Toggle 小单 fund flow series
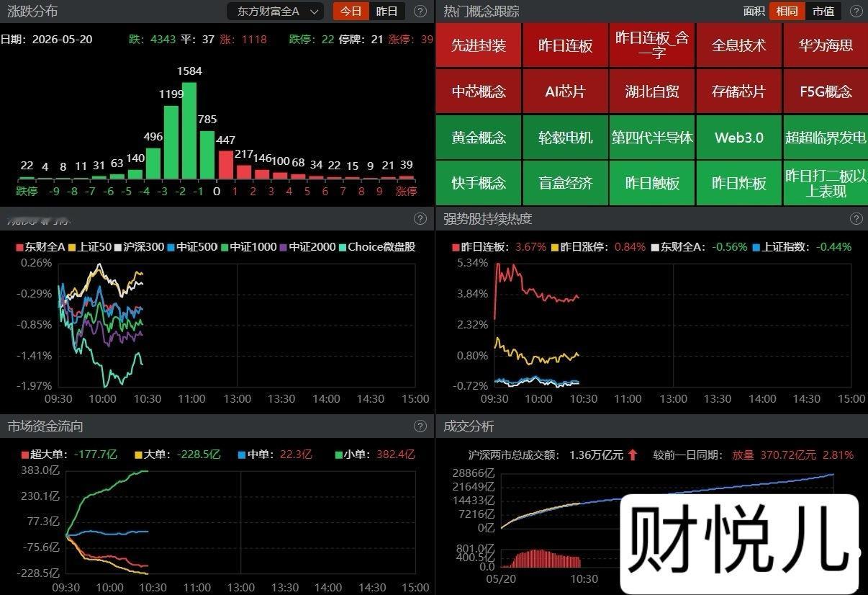The height and width of the screenshot is (595, 868). click(376, 455)
